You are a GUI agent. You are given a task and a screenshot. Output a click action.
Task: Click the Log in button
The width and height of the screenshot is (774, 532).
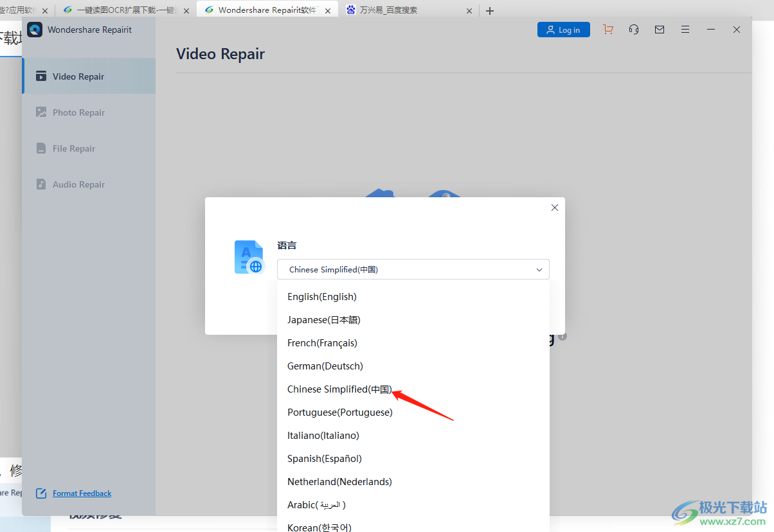click(x=564, y=30)
